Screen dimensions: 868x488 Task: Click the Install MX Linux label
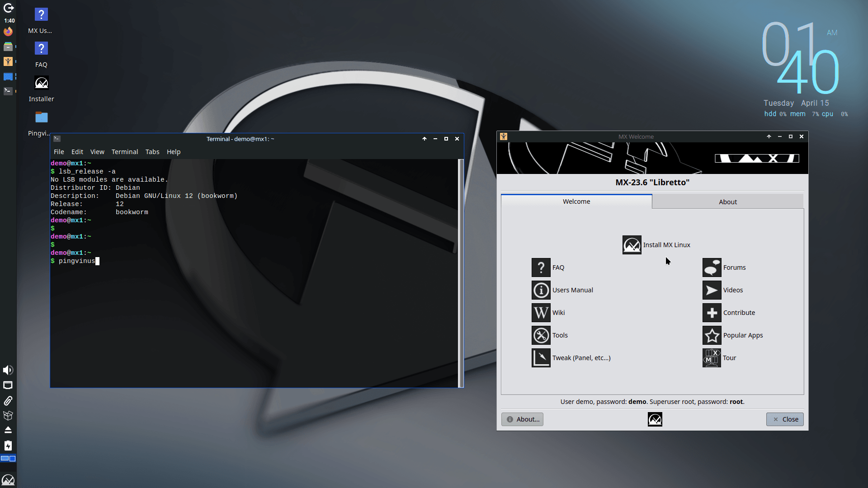(666, 245)
